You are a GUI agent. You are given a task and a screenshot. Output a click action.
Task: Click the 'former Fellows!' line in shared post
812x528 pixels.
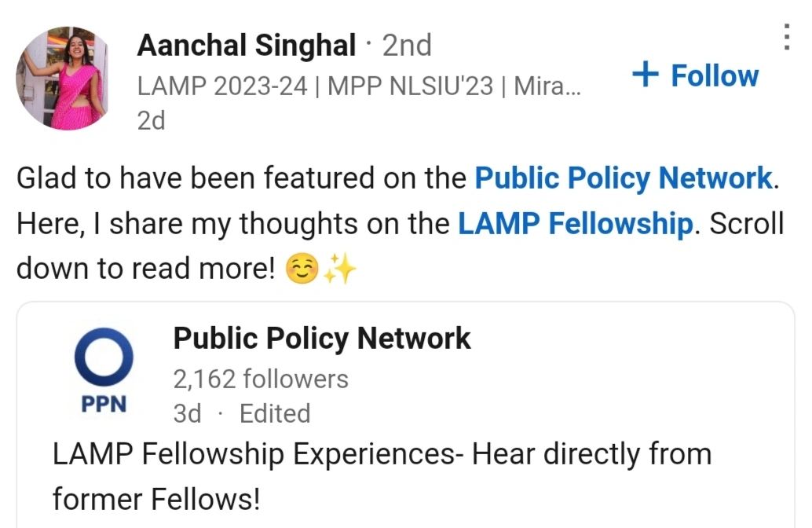(x=155, y=499)
